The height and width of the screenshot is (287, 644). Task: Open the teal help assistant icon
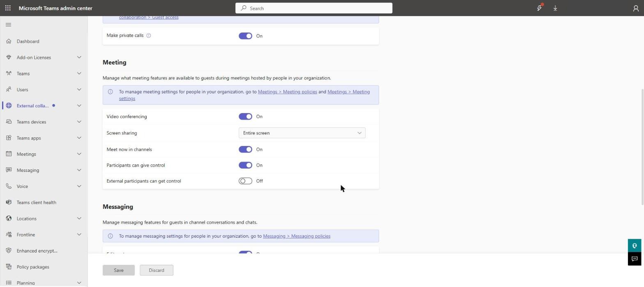tap(634, 245)
